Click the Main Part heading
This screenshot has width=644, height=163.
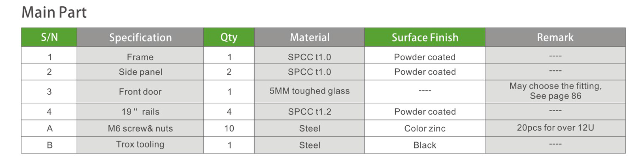coord(54,12)
